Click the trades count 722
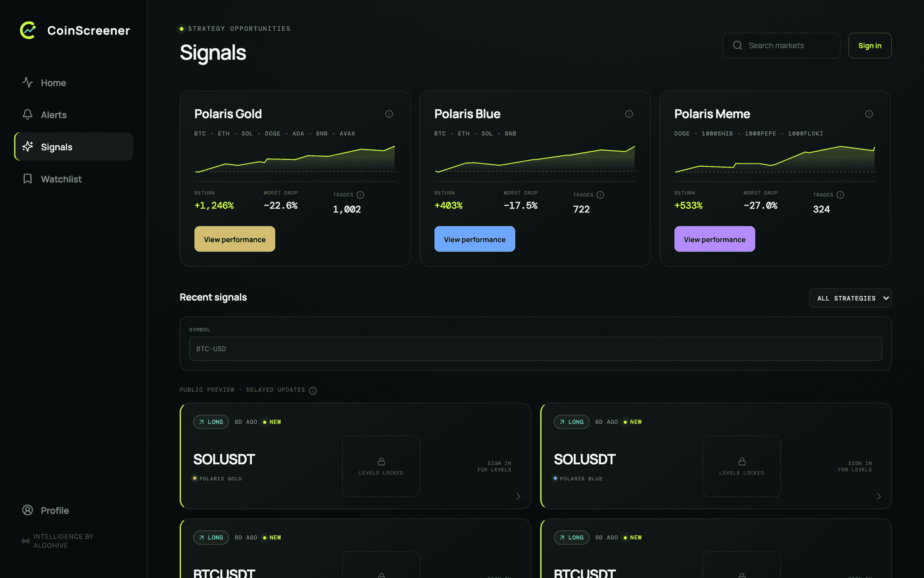Viewport: 924px width, 578px height. 582,209
